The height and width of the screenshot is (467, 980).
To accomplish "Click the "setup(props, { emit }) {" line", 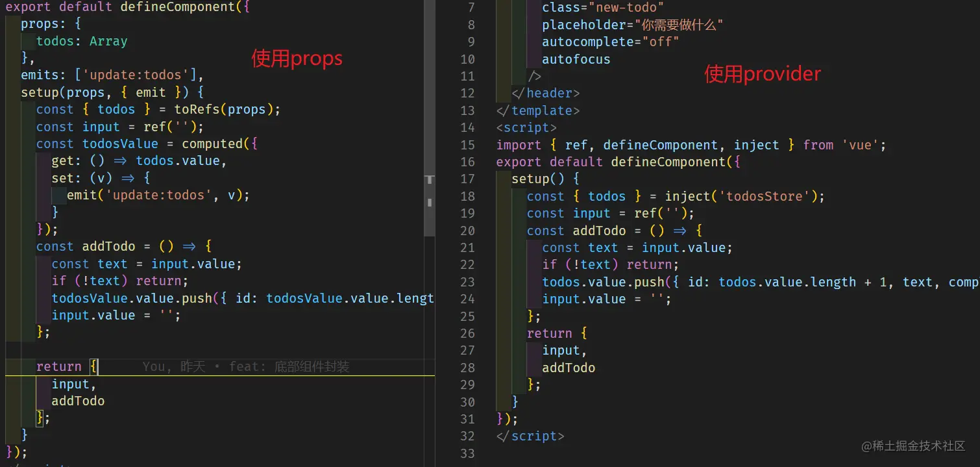I will coord(113,92).
